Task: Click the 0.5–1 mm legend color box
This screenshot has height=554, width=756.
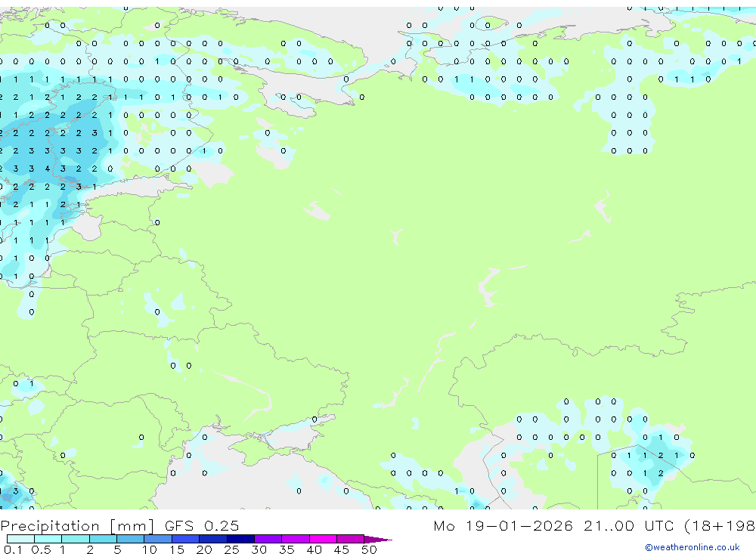Action: click(x=48, y=539)
